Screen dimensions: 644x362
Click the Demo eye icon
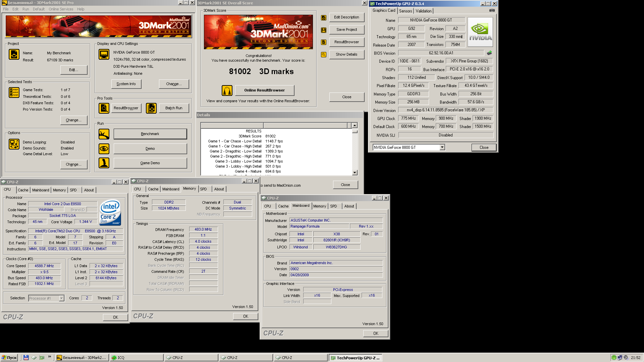click(104, 148)
